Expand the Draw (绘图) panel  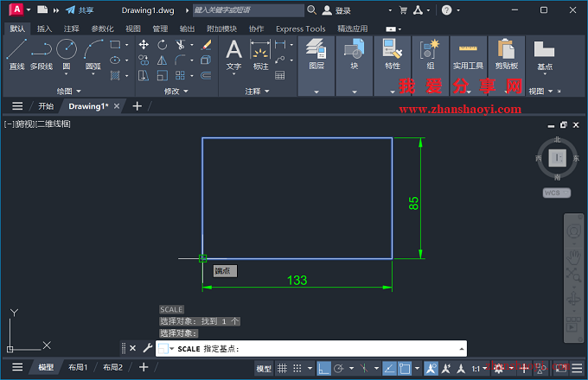pyautogui.click(x=68, y=91)
